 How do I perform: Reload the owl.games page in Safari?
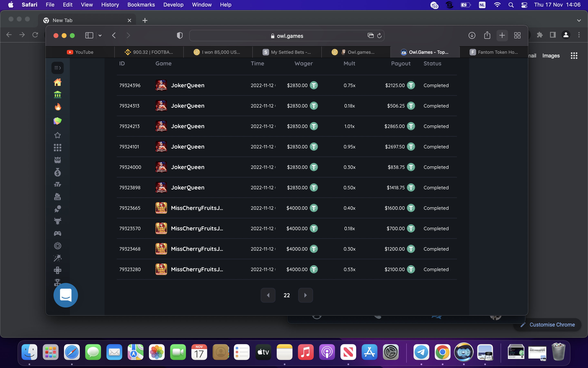click(x=379, y=36)
